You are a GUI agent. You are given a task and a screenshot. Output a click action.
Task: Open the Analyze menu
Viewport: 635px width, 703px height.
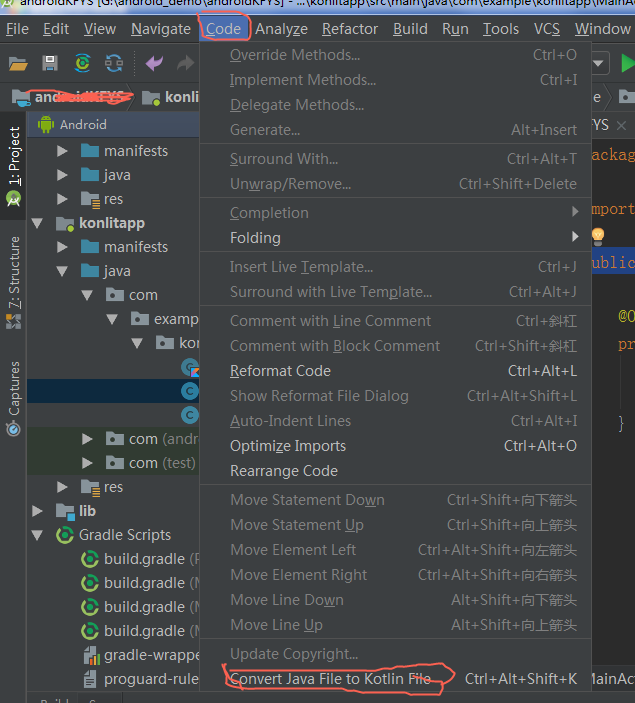(x=282, y=29)
